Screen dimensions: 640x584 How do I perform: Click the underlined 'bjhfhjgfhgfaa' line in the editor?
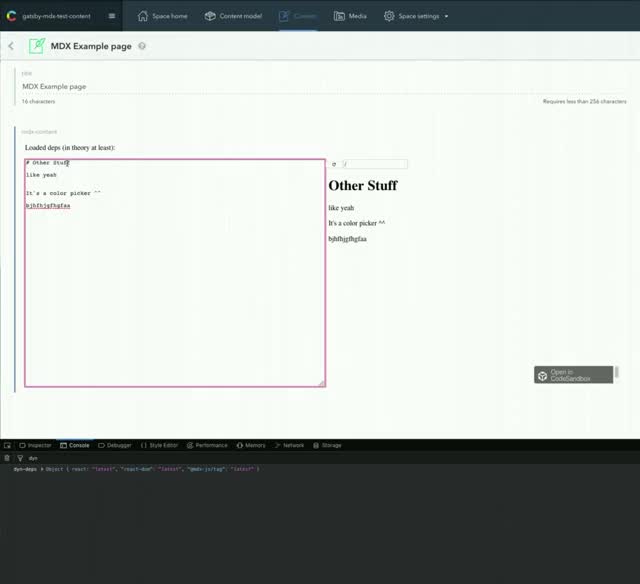48,205
